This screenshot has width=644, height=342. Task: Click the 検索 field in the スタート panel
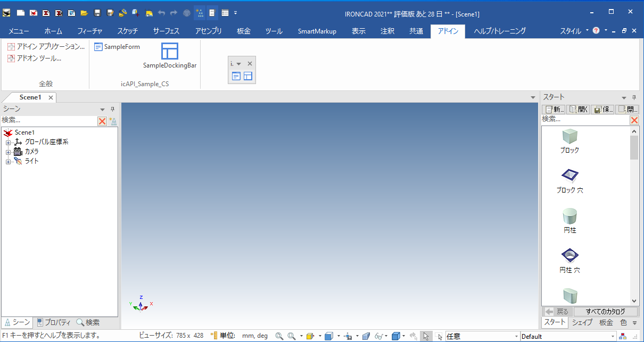click(585, 120)
